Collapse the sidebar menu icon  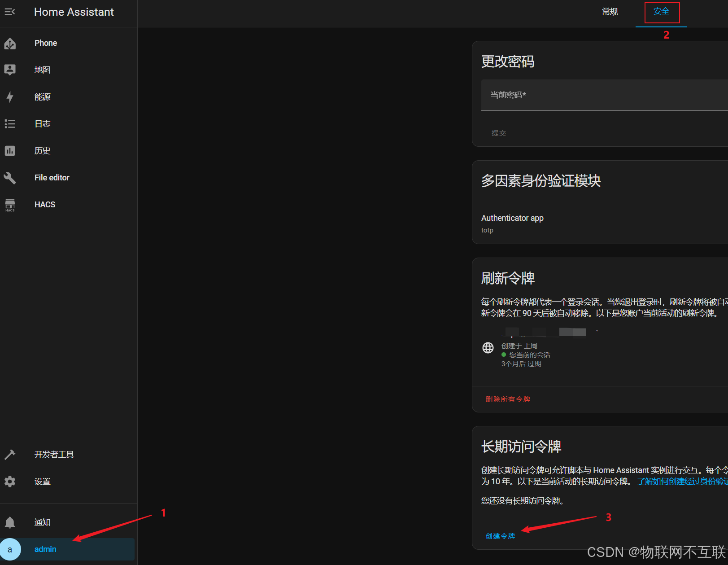(x=10, y=12)
